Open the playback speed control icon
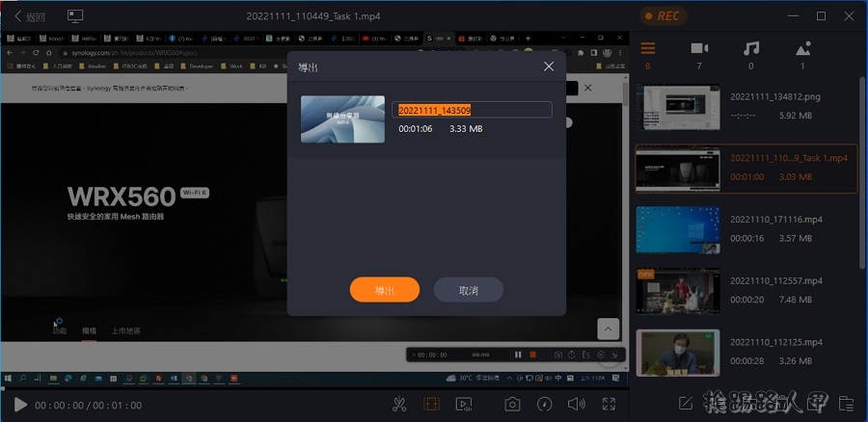 [545, 405]
